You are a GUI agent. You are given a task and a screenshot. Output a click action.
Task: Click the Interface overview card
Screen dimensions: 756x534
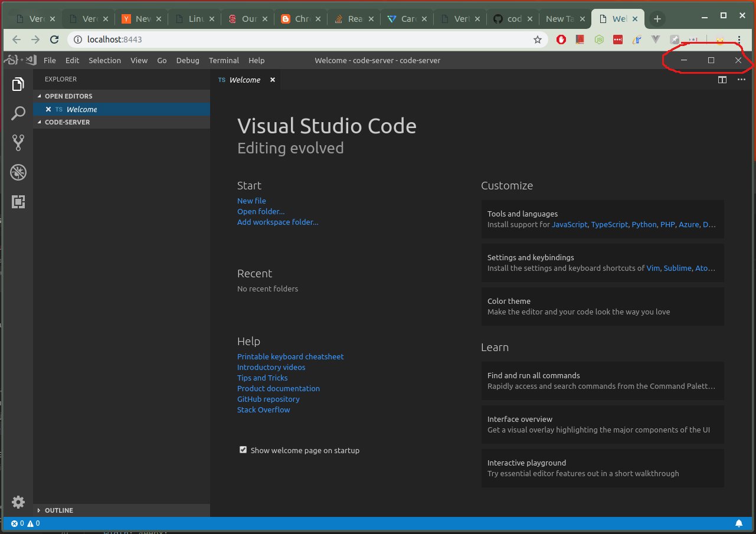click(603, 424)
